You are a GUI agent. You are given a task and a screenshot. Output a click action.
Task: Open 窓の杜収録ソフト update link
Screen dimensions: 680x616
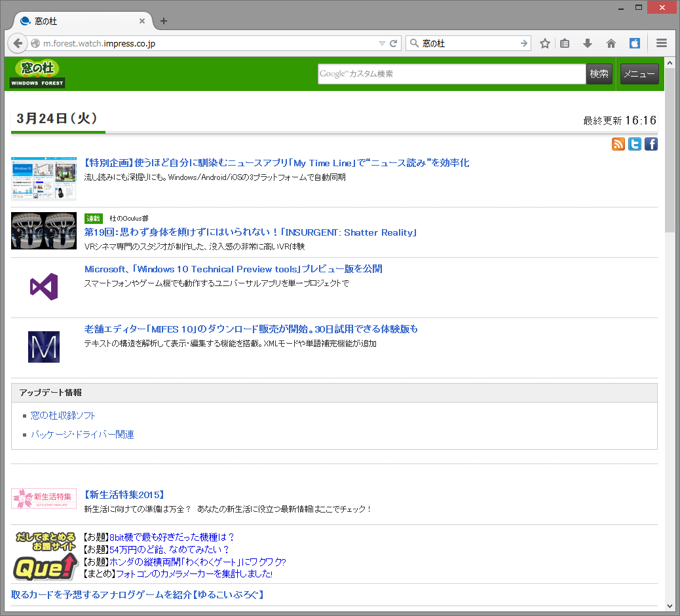coord(63,415)
